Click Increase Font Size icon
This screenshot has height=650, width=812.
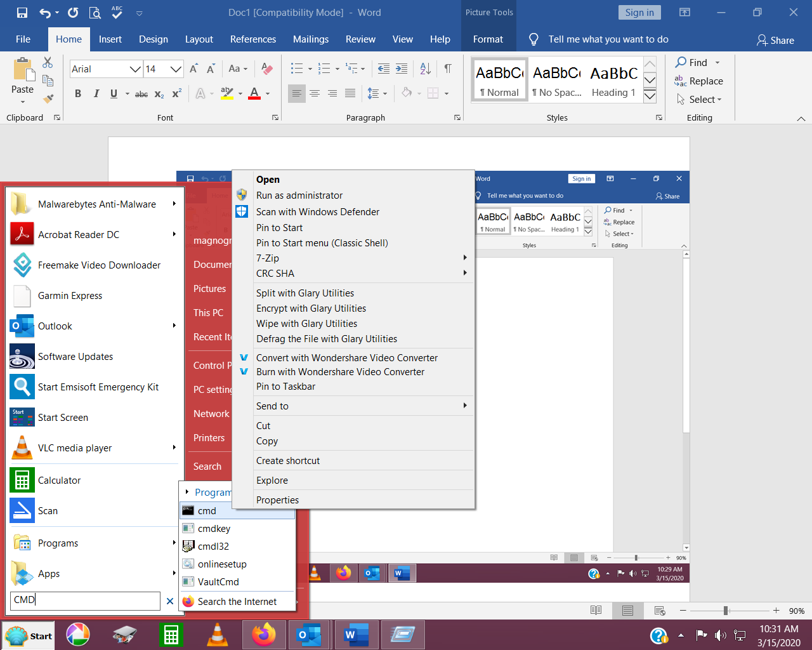coord(193,69)
